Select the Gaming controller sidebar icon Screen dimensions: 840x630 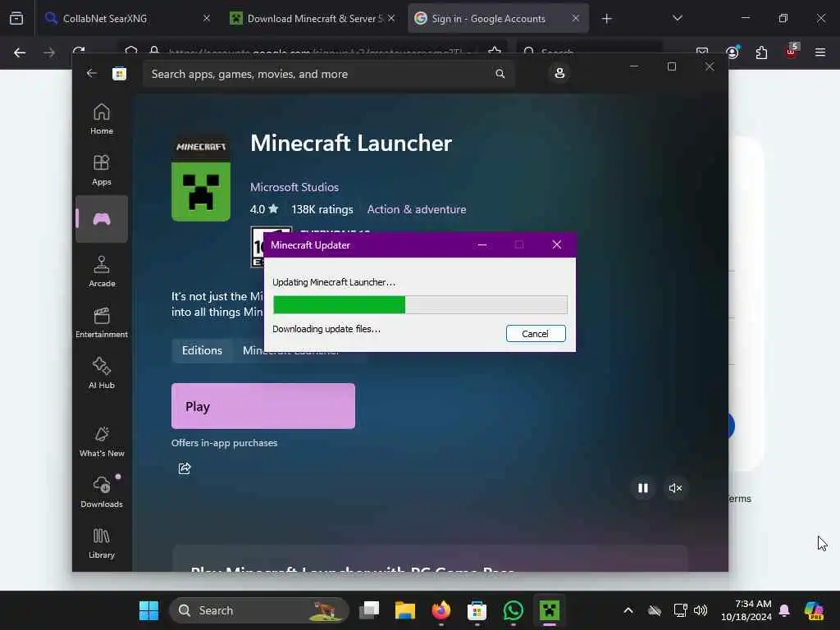tap(101, 218)
